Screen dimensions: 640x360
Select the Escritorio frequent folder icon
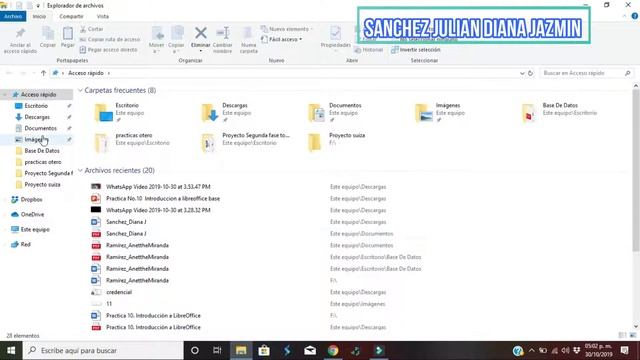coord(104,113)
